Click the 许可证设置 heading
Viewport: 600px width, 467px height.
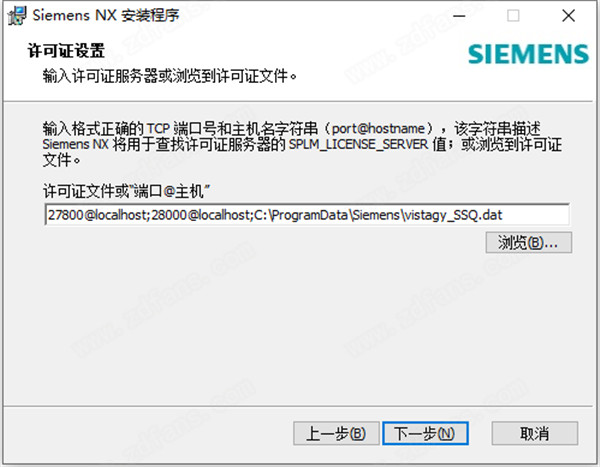[66, 51]
